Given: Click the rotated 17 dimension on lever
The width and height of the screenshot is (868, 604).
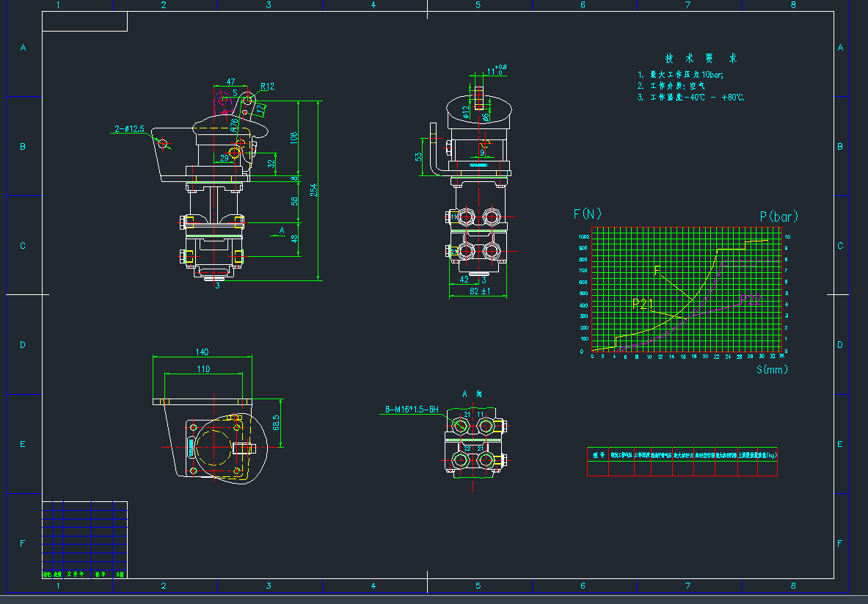Looking at the screenshot, I should click(260, 109).
